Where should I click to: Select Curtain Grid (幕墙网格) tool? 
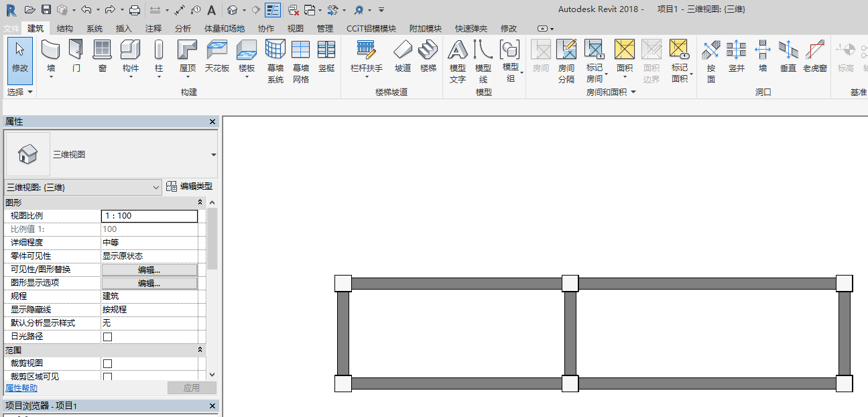(x=301, y=61)
